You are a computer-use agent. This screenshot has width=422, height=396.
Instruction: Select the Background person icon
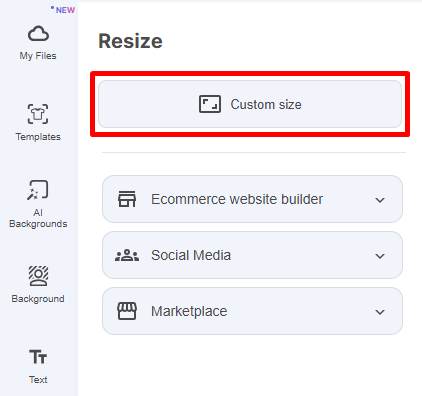pos(38,276)
